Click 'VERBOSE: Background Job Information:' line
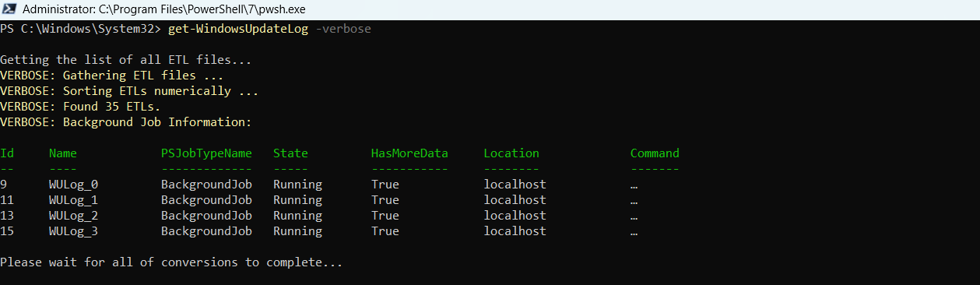Screen dimensions: 980x285 (x=126, y=122)
